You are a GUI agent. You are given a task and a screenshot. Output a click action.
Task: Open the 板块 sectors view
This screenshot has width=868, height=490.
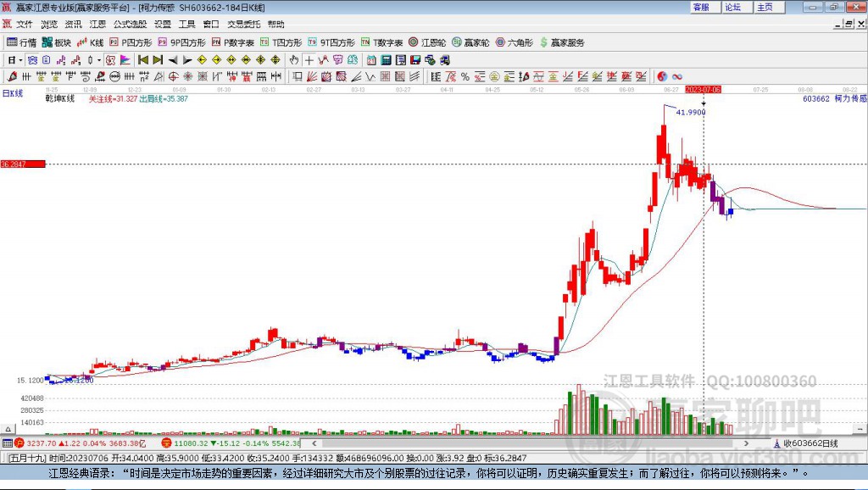[57, 42]
